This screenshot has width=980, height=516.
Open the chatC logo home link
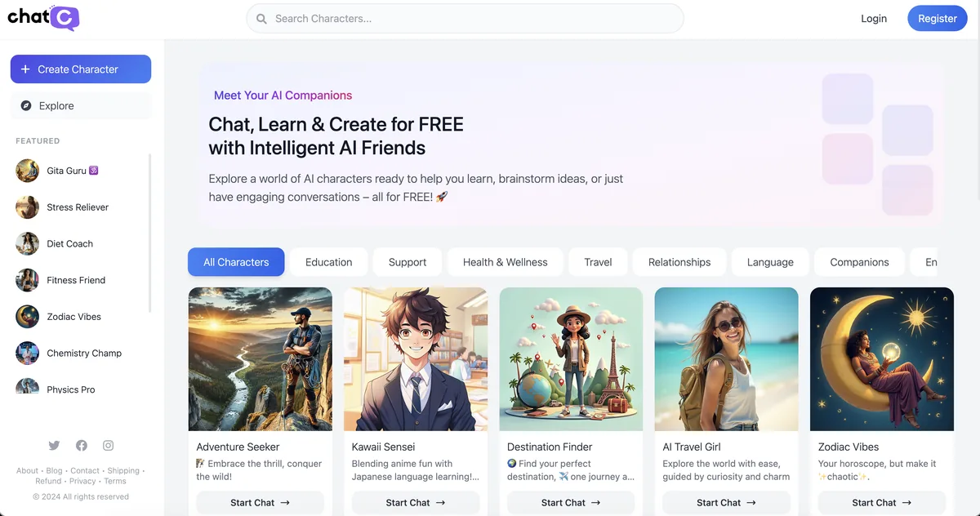(x=43, y=17)
